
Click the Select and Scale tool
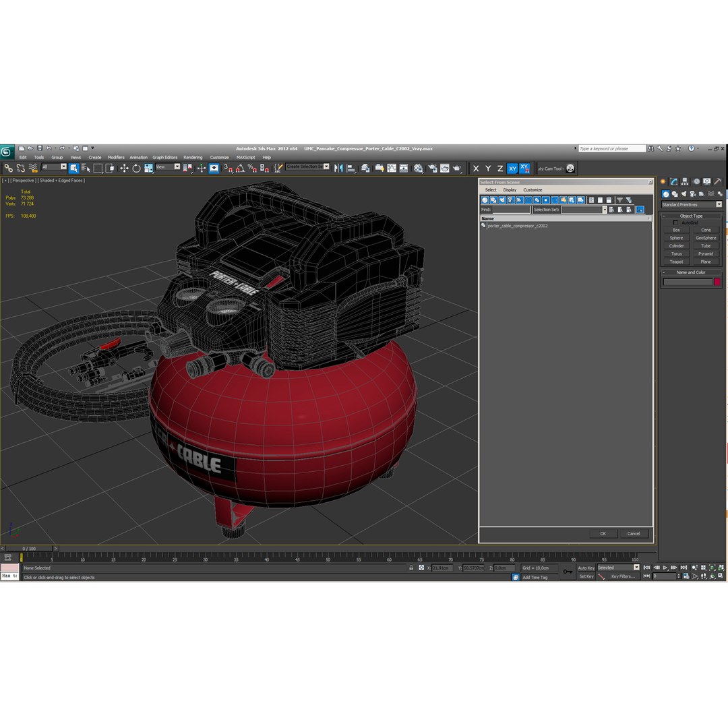(x=148, y=168)
